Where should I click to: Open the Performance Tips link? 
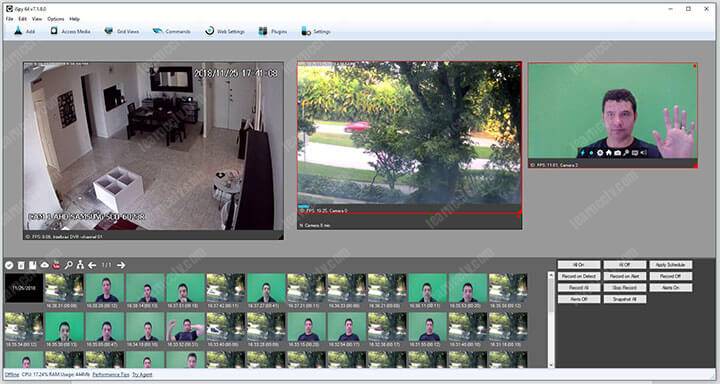[x=111, y=374]
